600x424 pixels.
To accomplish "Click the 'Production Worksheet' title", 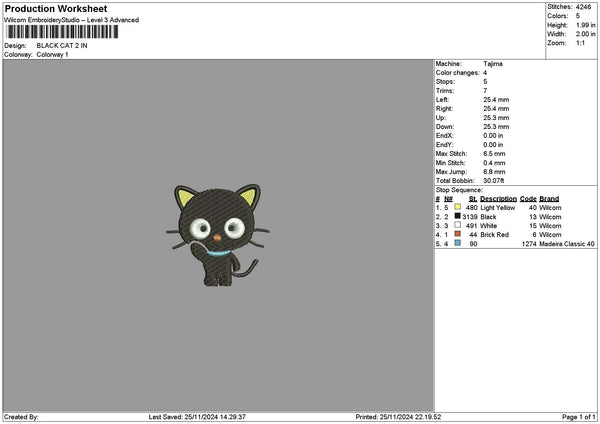I will (x=56, y=8).
